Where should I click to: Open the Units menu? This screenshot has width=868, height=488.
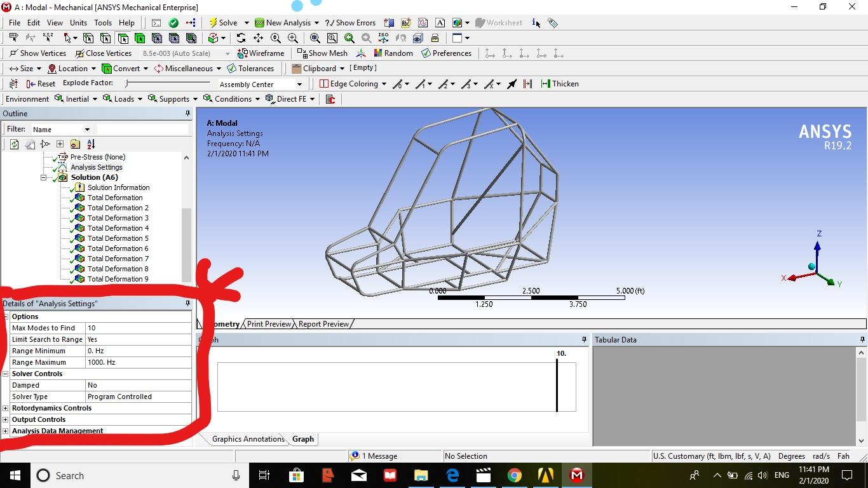tap(78, 23)
